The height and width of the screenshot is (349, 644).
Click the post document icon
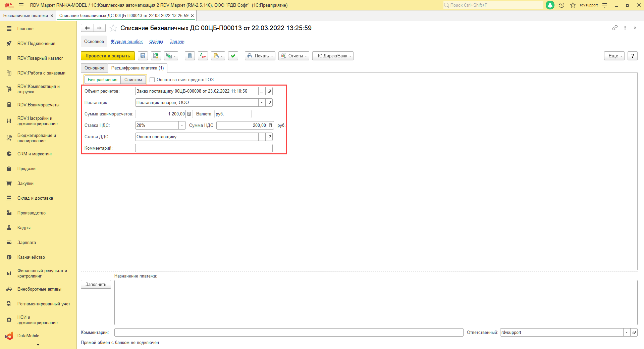pos(156,56)
